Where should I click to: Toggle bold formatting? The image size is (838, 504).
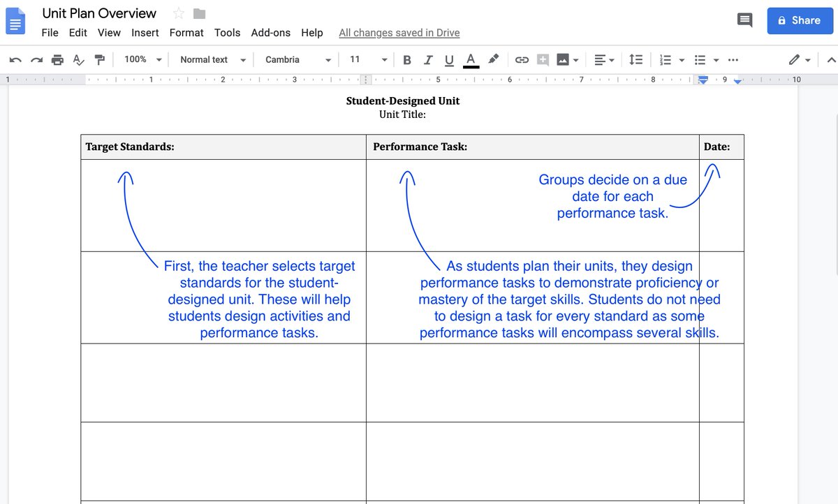(x=407, y=59)
